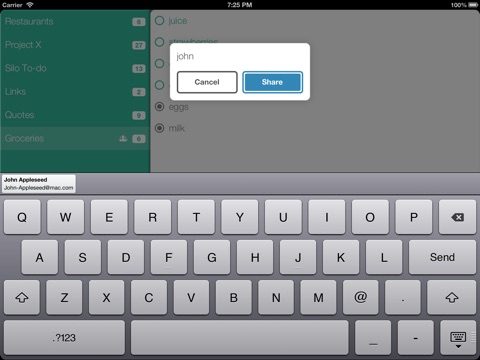Toggle the strawberries item circle
This screenshot has height=360, width=480.
coord(160,42)
